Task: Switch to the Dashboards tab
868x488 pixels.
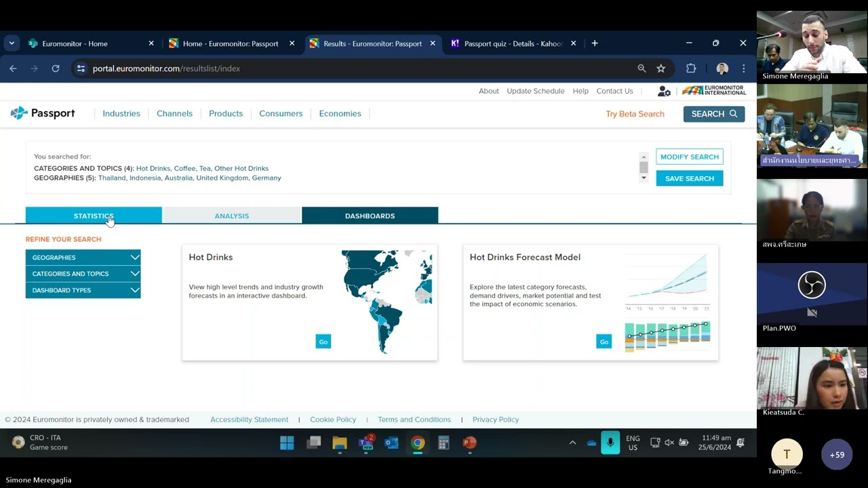Action: [x=370, y=216]
